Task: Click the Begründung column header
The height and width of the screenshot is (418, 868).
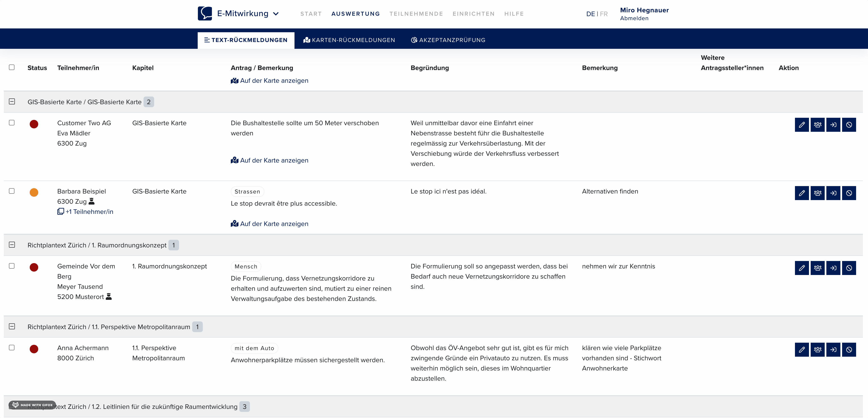Action: (430, 68)
